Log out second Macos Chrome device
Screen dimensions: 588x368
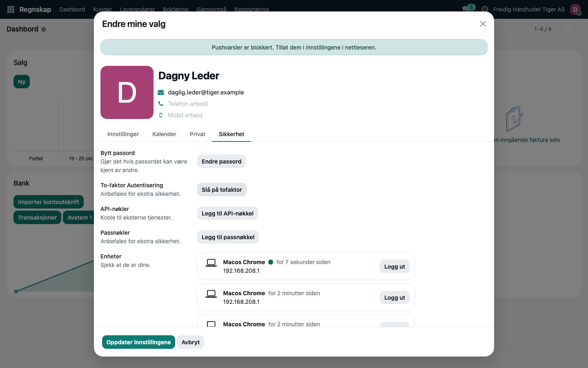tap(394, 298)
